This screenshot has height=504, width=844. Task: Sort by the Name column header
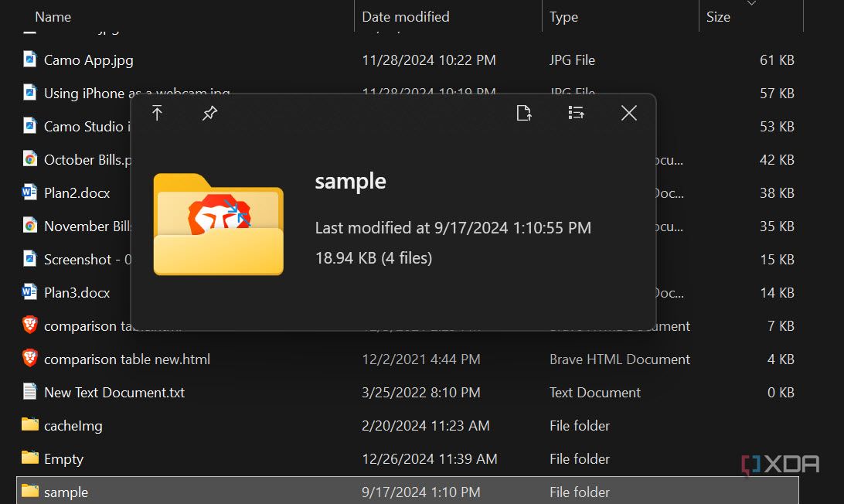pos(53,17)
